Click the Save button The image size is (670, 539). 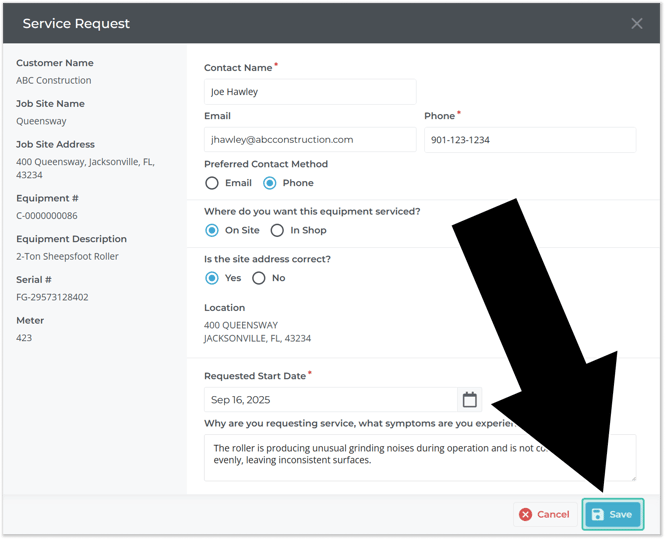[612, 514]
